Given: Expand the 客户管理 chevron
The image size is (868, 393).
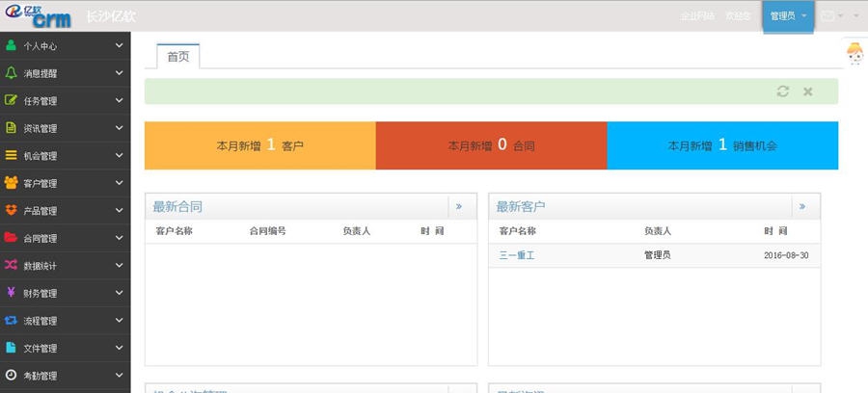Looking at the screenshot, I should point(119,182).
